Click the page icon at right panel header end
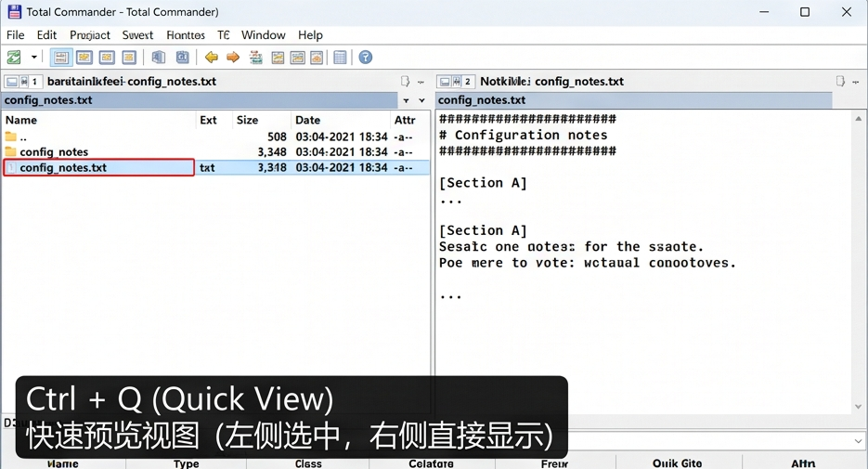This screenshot has width=868, height=469. tap(840, 82)
